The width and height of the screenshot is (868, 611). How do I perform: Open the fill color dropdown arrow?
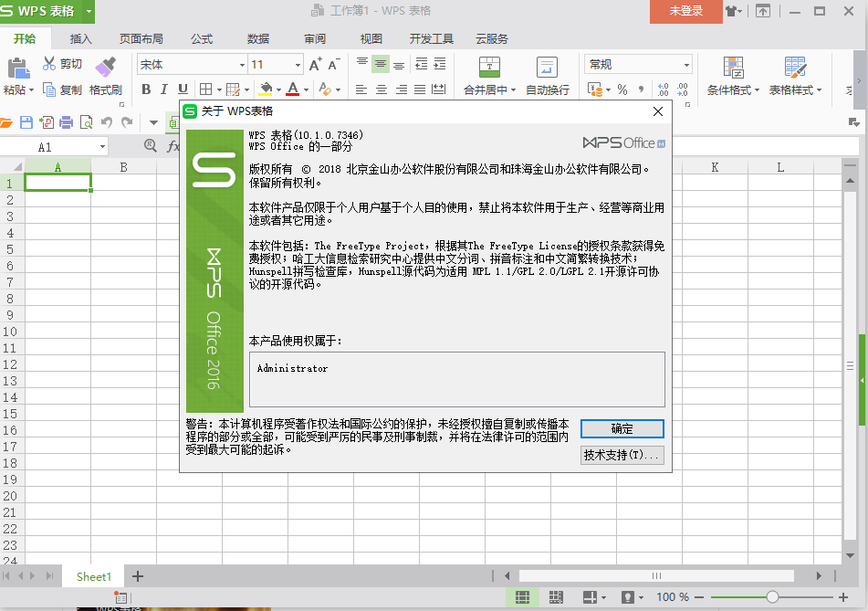pyautogui.click(x=278, y=90)
